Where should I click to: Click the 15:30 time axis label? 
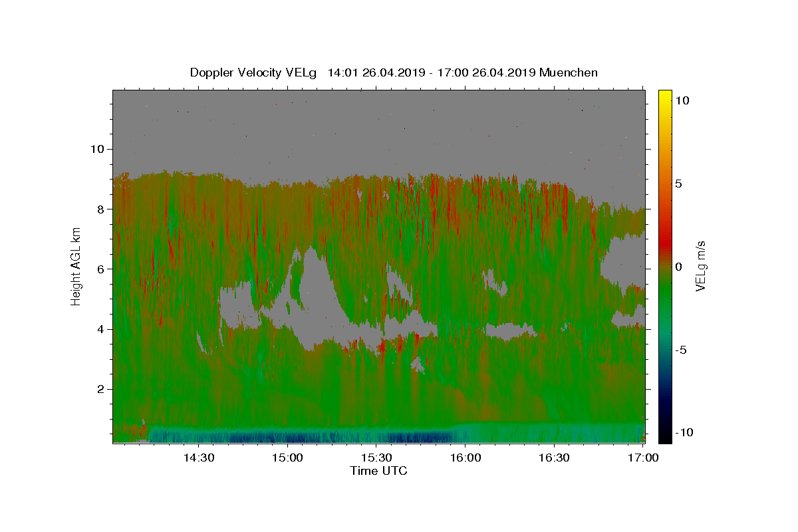[x=376, y=458]
